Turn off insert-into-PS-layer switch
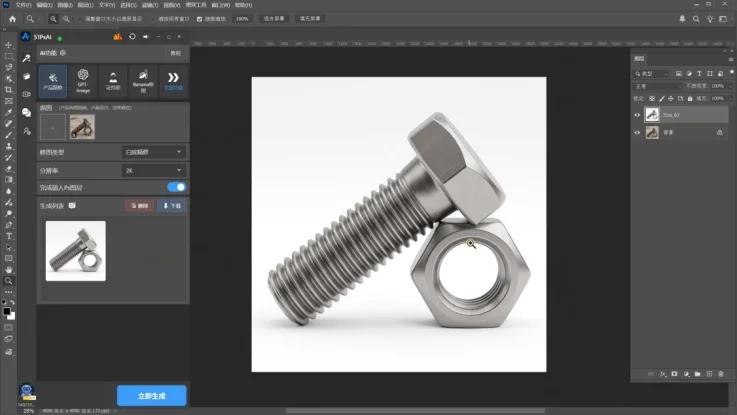The image size is (737, 415). 177,187
